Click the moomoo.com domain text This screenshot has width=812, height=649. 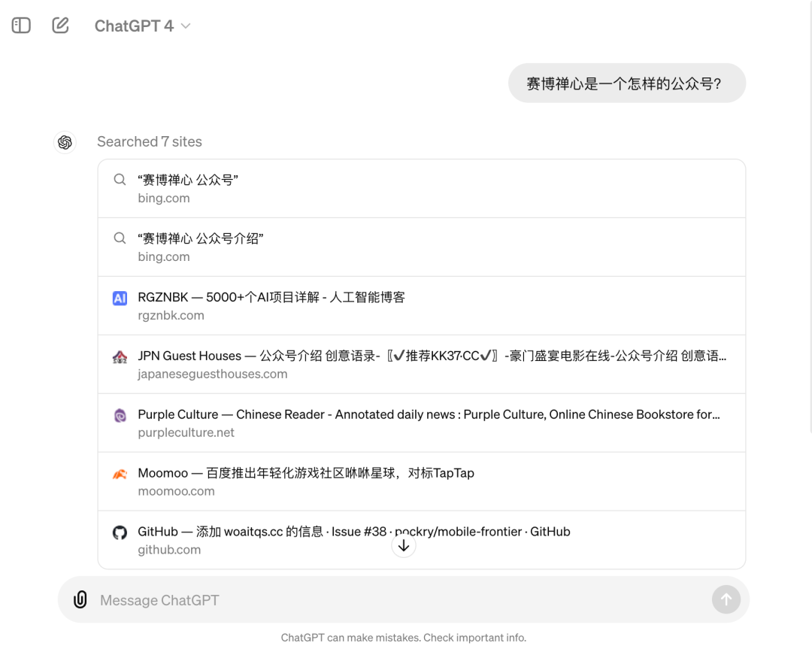coord(176,490)
